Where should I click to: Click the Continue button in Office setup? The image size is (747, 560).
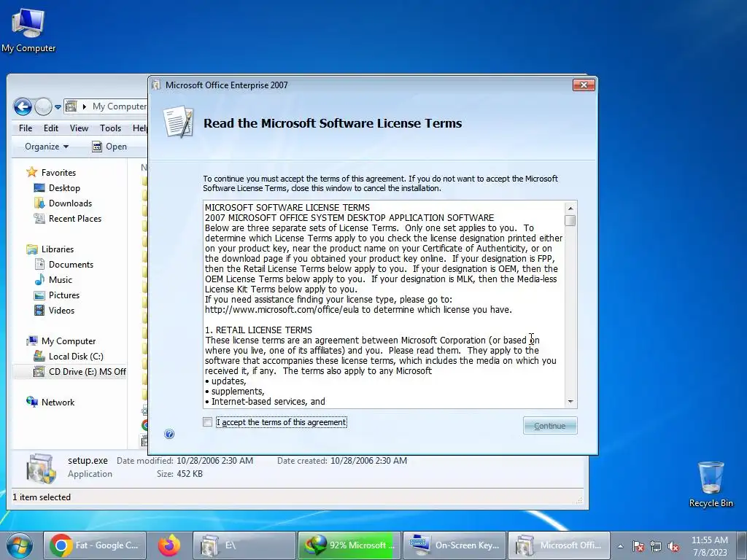pyautogui.click(x=550, y=426)
